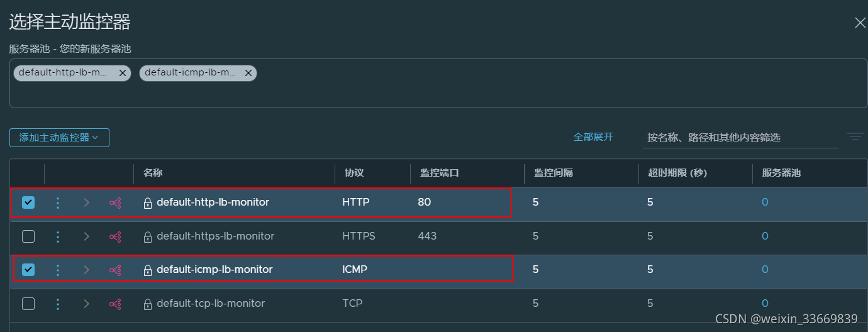868x332 pixels.
Task: Open server pool count for default-http-lb-monitor
Action: [x=765, y=202]
